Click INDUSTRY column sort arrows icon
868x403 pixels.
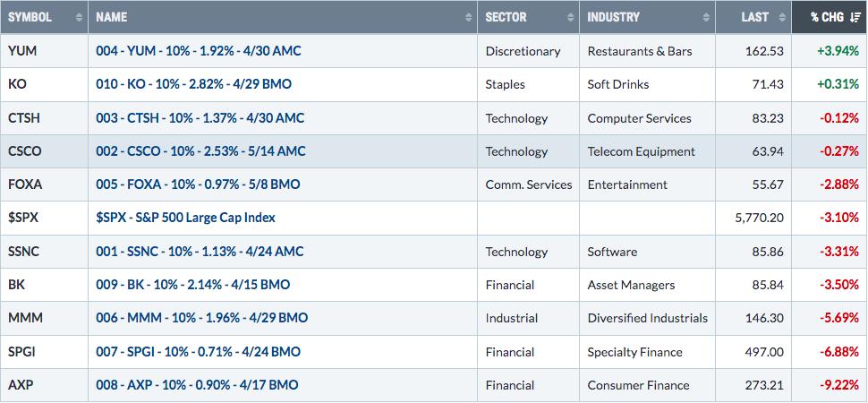706,17
